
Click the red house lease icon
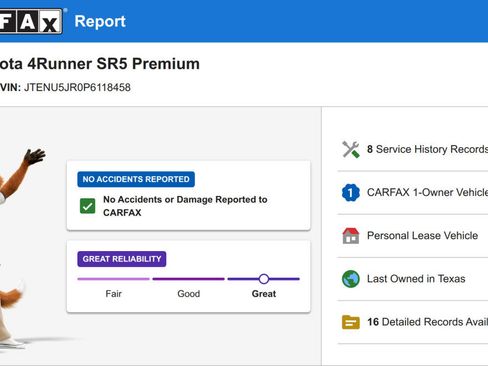point(351,236)
